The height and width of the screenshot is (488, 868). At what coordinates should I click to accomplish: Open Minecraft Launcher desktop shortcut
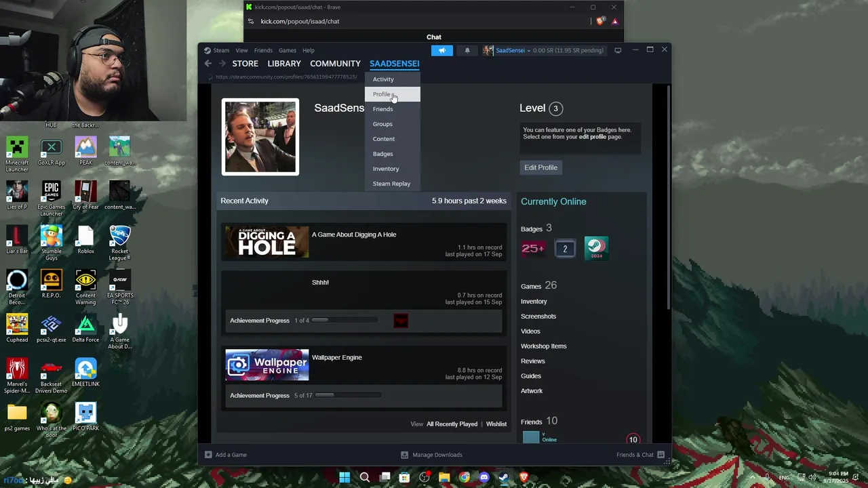pos(17,155)
